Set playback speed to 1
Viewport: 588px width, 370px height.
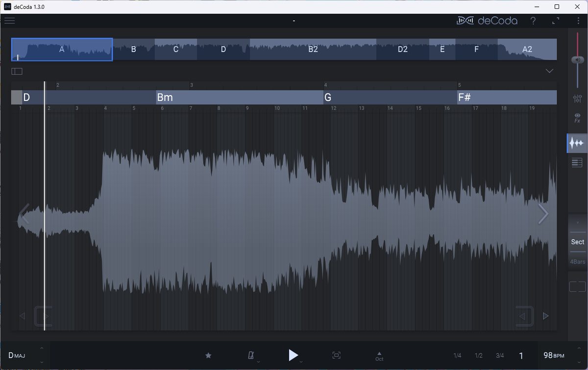[x=521, y=356]
